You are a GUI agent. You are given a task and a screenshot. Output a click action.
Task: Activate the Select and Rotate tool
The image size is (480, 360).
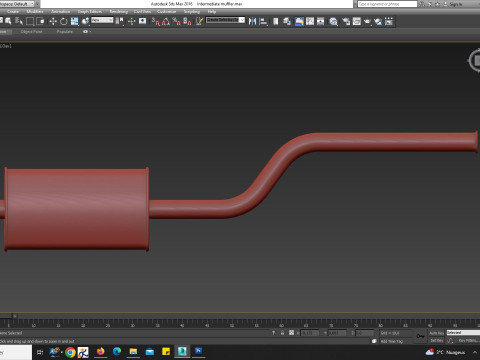64,21
